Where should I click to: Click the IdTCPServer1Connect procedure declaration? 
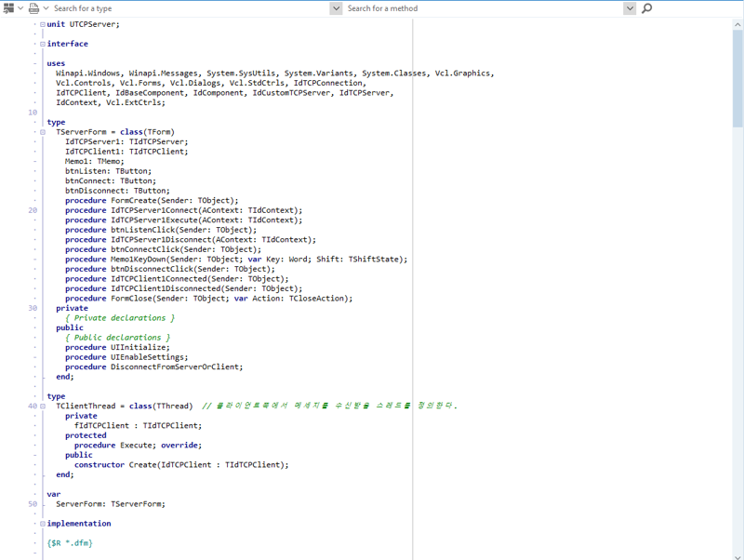(183, 210)
